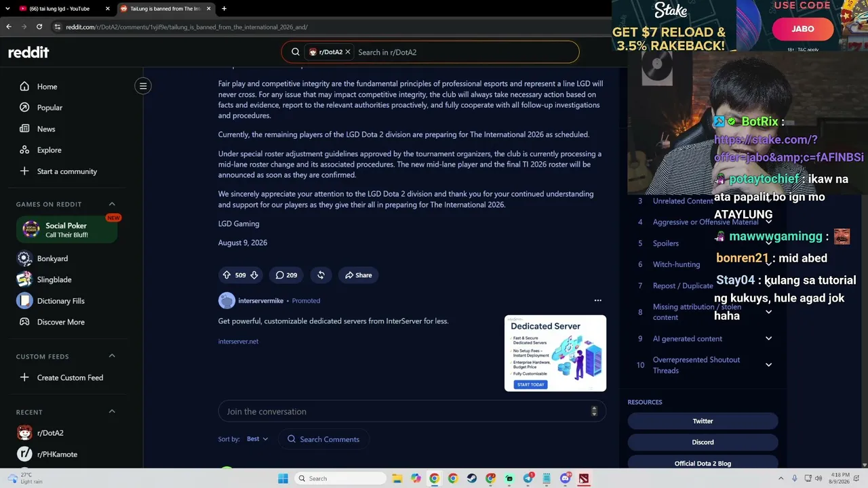Screen dimensions: 868x488
Task: Click the interservermike avatar
Action: [226, 300]
